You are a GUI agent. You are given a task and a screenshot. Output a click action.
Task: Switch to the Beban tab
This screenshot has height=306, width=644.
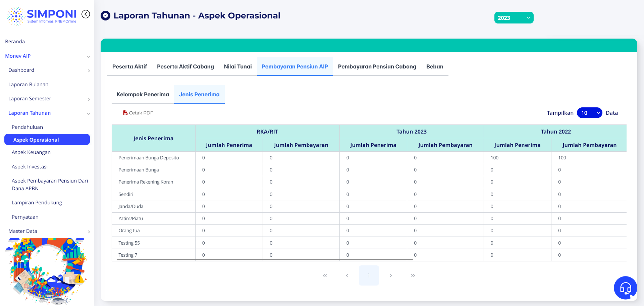[435, 66]
